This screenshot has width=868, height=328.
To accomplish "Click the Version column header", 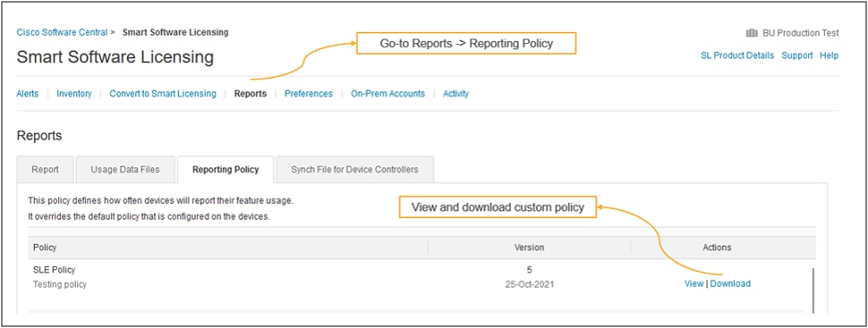I will pyautogui.click(x=529, y=248).
